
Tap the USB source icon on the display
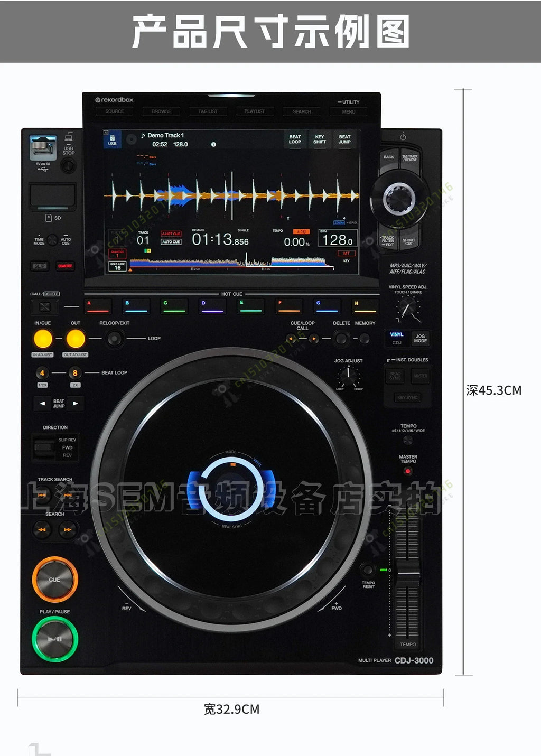(x=113, y=139)
